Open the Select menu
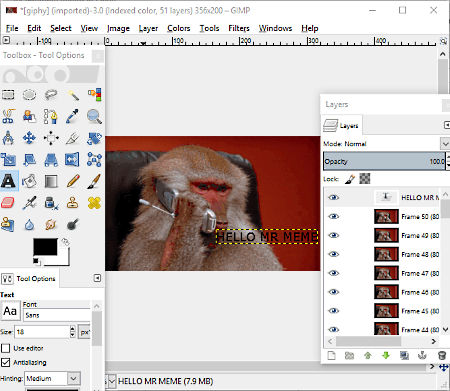Viewport: 450px width, 391px height. (61, 28)
